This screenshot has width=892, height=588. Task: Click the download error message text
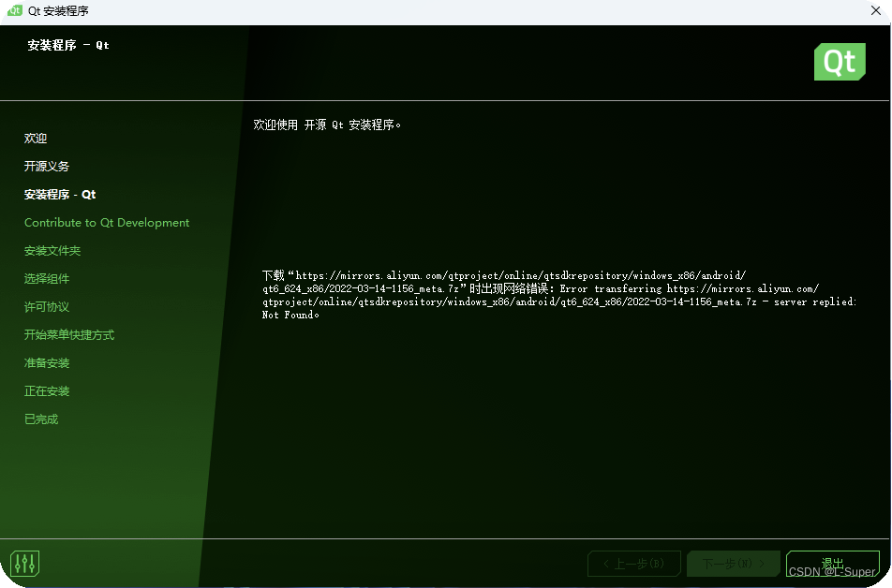click(558, 295)
